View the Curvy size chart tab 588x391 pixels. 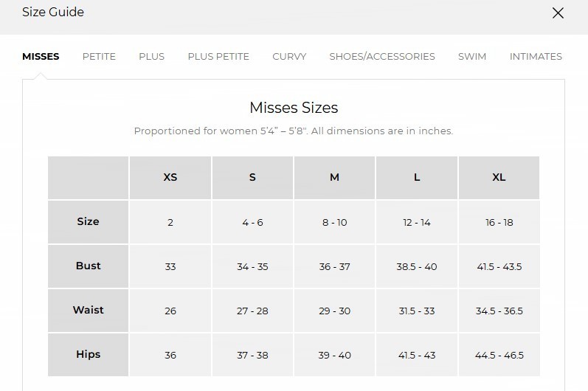click(289, 57)
